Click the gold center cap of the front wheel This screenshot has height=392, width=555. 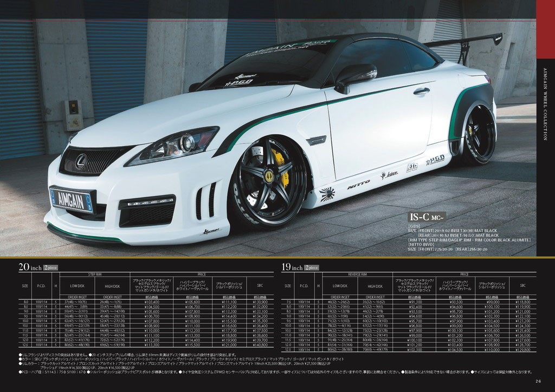pos(269,176)
